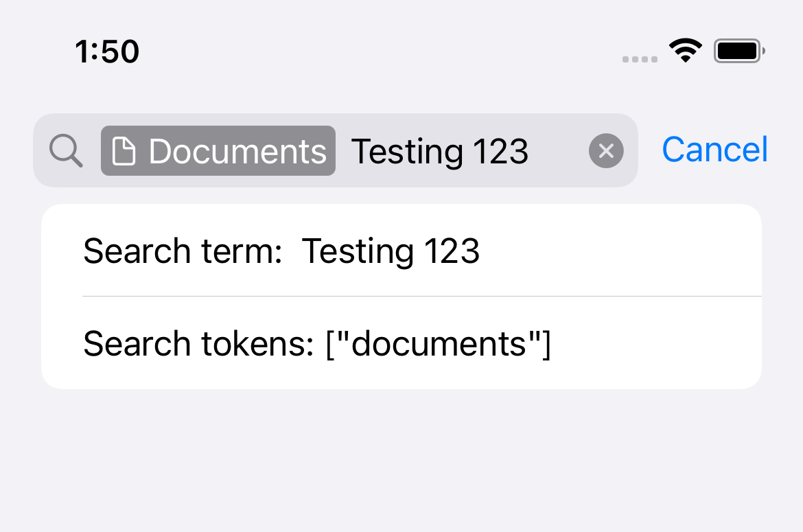Screen dimensions: 803x532
Task: Tap the blank background below the results list
Action: pyautogui.click(x=401, y=461)
